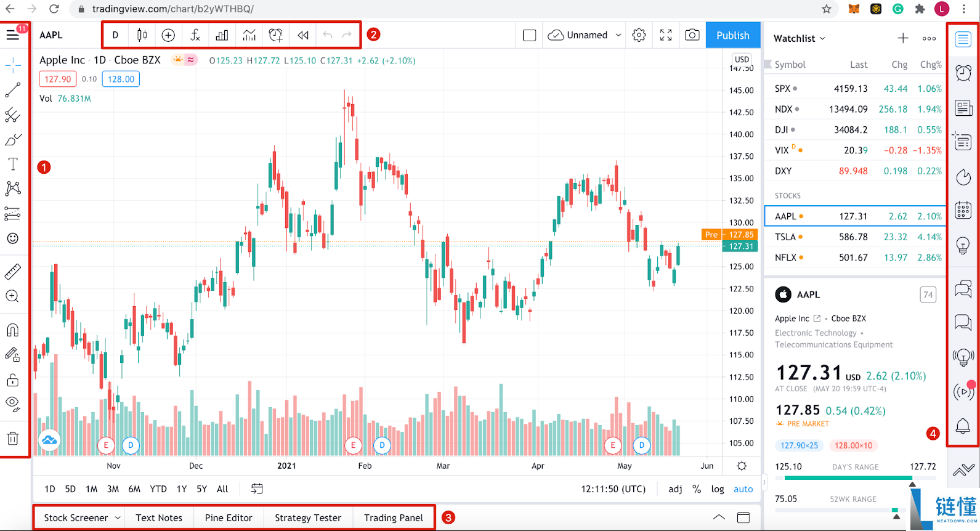The width and height of the screenshot is (980, 531).
Task: Toggle lock all drawing tools
Action: pos(12,379)
